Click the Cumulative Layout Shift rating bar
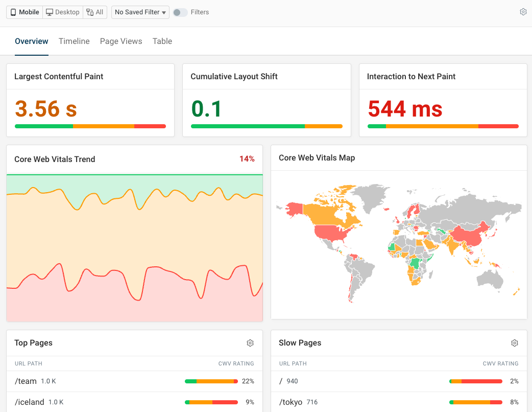532x412 pixels. click(x=267, y=126)
